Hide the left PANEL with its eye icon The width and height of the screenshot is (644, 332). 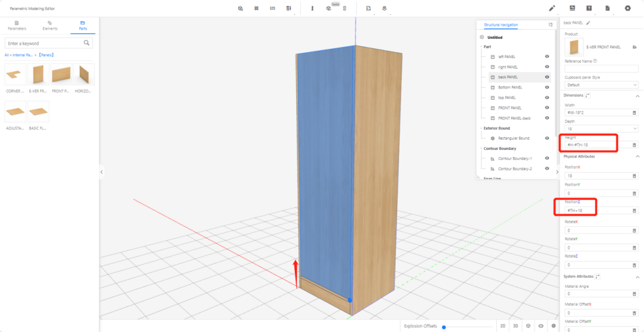547,57
